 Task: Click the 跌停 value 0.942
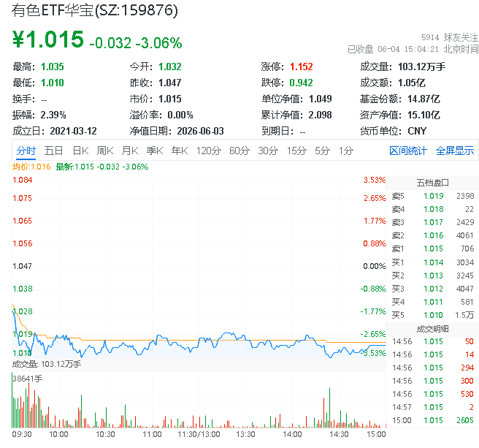[302, 83]
